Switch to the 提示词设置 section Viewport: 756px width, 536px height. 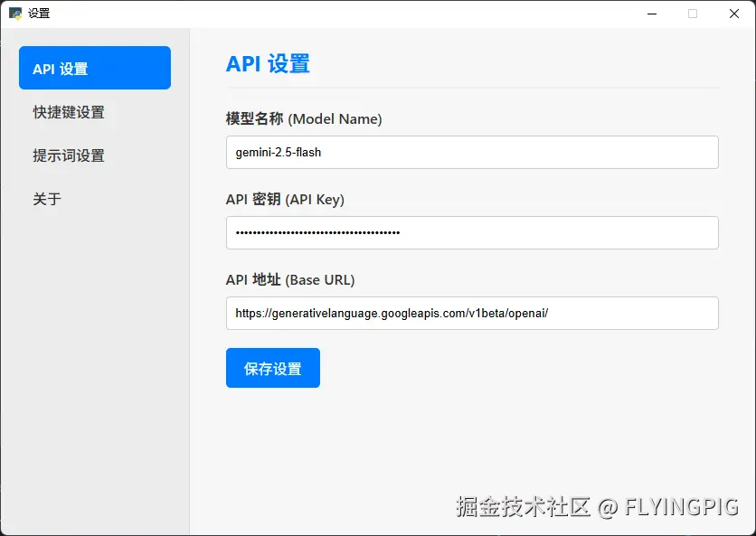[x=95, y=155]
